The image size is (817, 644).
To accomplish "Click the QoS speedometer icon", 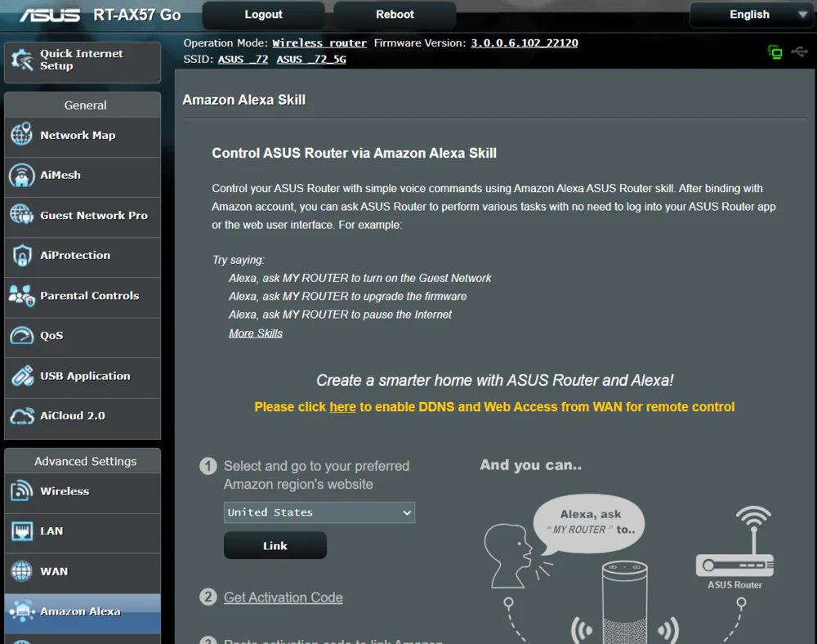I will point(22,336).
